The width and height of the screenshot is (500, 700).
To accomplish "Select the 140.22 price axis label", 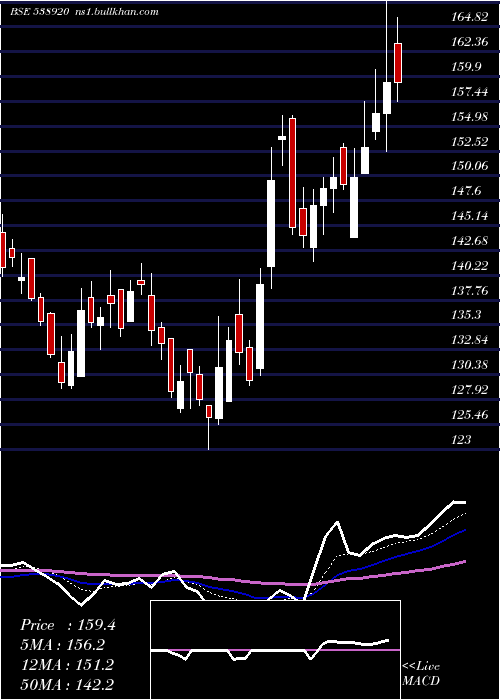I will pyautogui.click(x=468, y=266).
